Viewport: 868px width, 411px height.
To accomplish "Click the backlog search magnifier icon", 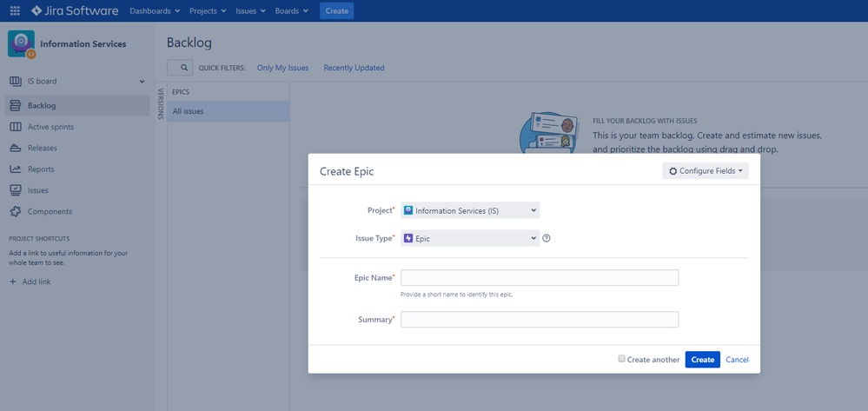I will click(x=184, y=68).
